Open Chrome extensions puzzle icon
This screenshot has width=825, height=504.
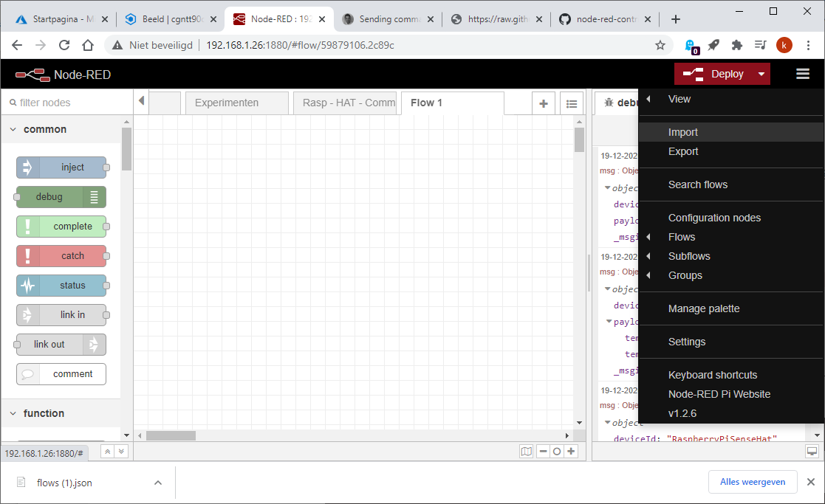click(x=736, y=45)
